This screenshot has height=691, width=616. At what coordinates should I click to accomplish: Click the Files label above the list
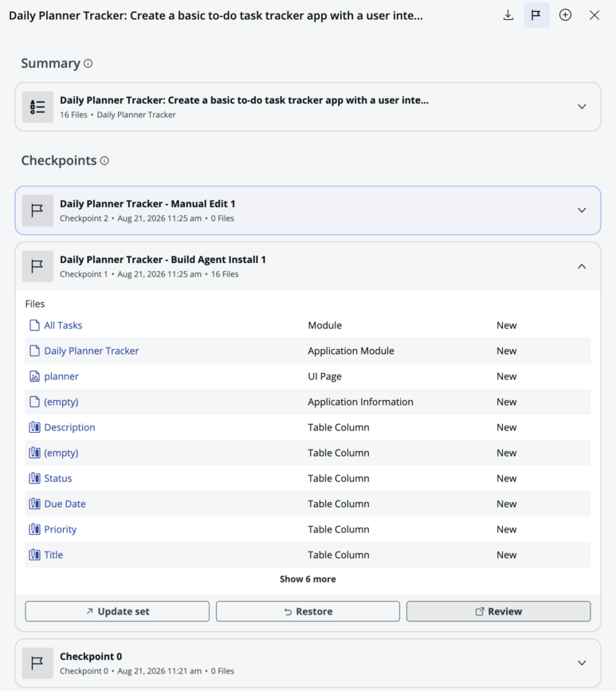coord(35,304)
